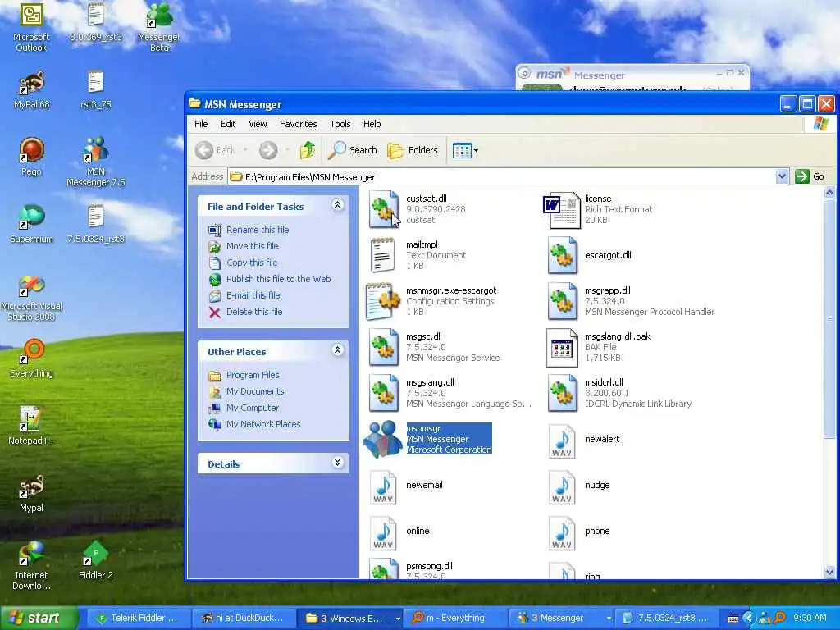Screen dimensions: 840x630
Task: Click the Up folder toolbar icon
Action: (x=308, y=150)
